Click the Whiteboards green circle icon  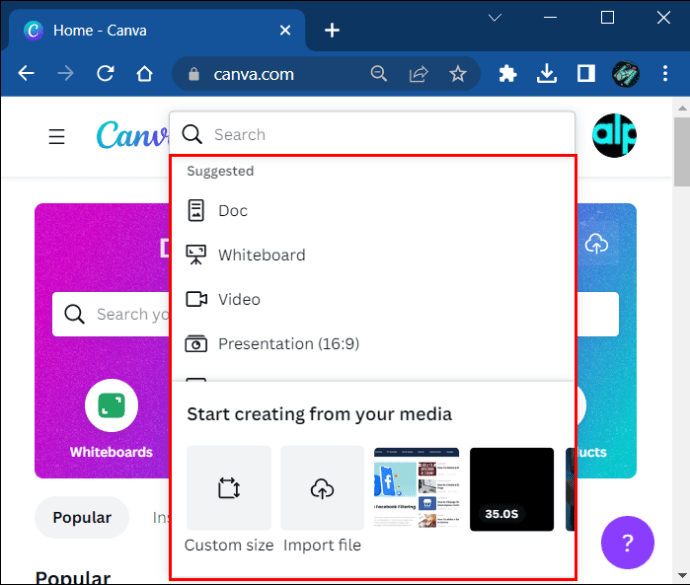point(111,405)
